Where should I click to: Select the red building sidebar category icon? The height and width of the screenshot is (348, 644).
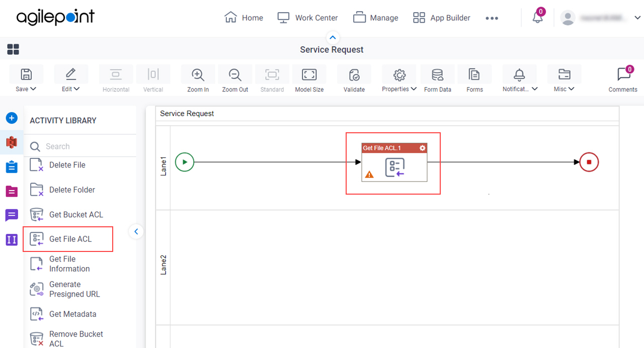pyautogui.click(x=12, y=142)
